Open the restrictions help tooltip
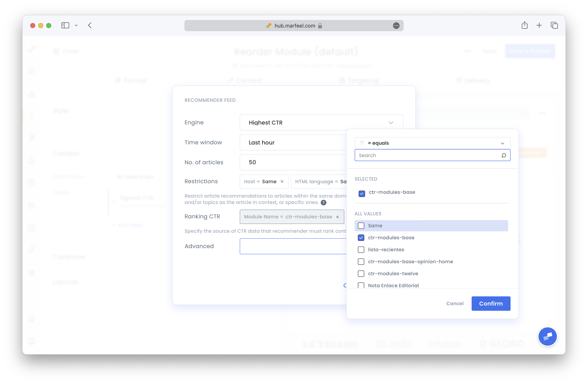 324,202
